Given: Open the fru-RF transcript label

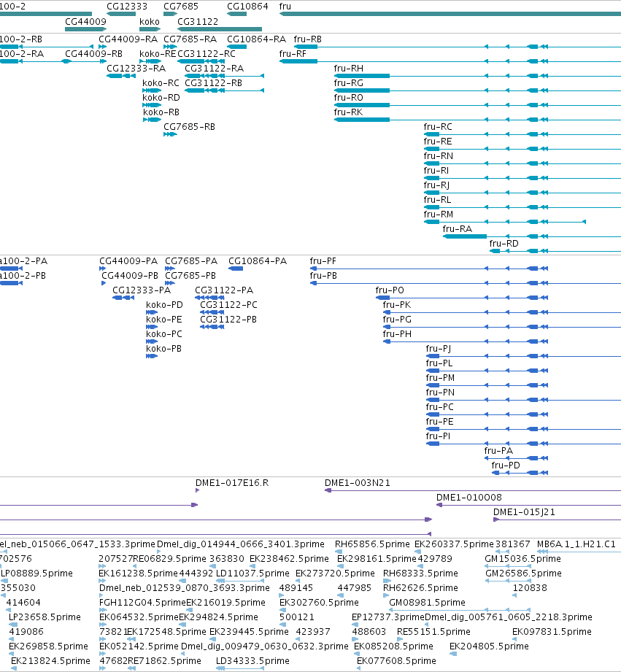Looking at the screenshot, I should [293, 54].
